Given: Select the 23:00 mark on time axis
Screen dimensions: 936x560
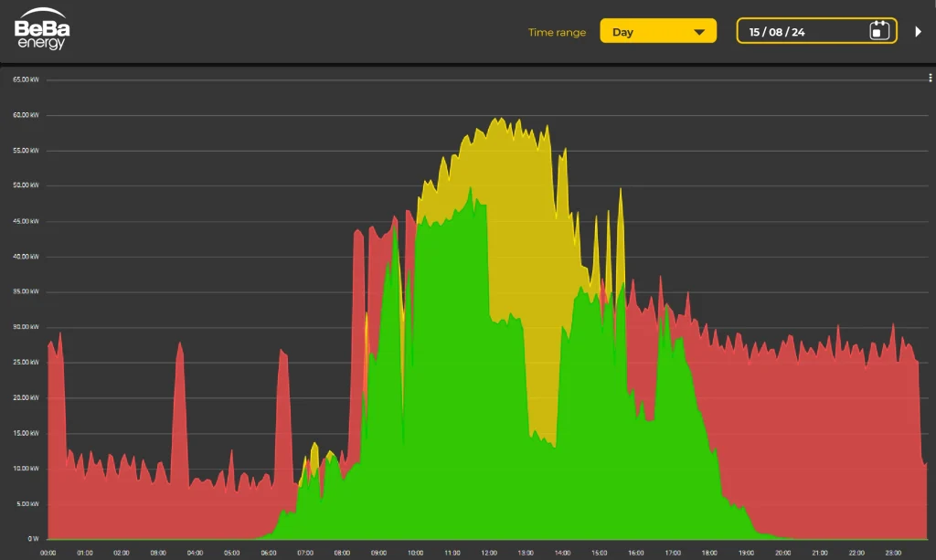Looking at the screenshot, I should coord(893,553).
